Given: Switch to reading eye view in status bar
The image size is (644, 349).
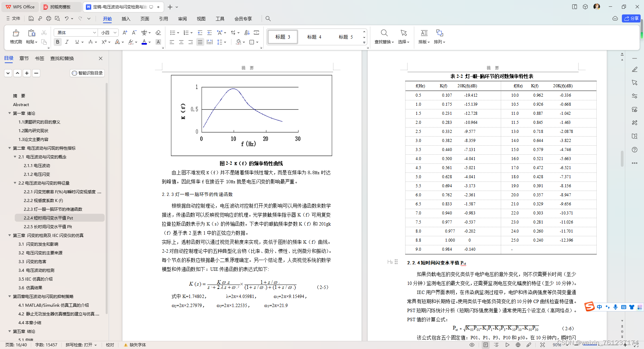Looking at the screenshot, I should pyautogui.click(x=472, y=345).
